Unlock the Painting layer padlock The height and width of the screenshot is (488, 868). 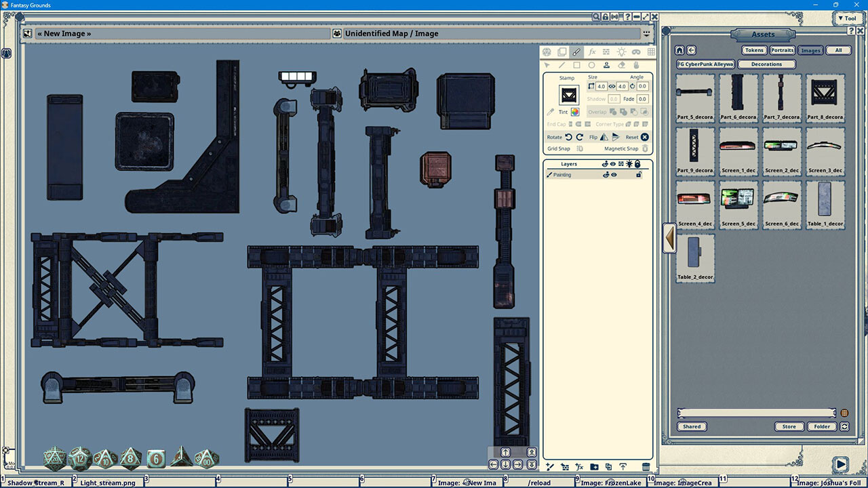(x=638, y=174)
